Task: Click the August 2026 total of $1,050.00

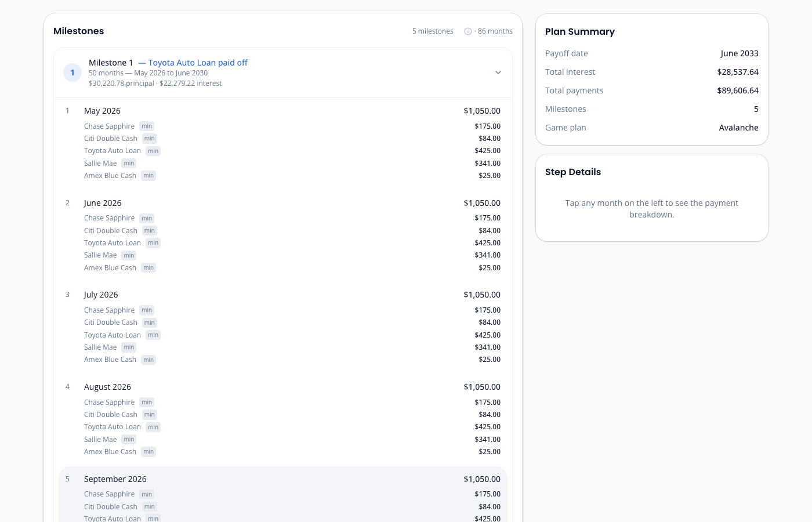Action: click(482, 386)
